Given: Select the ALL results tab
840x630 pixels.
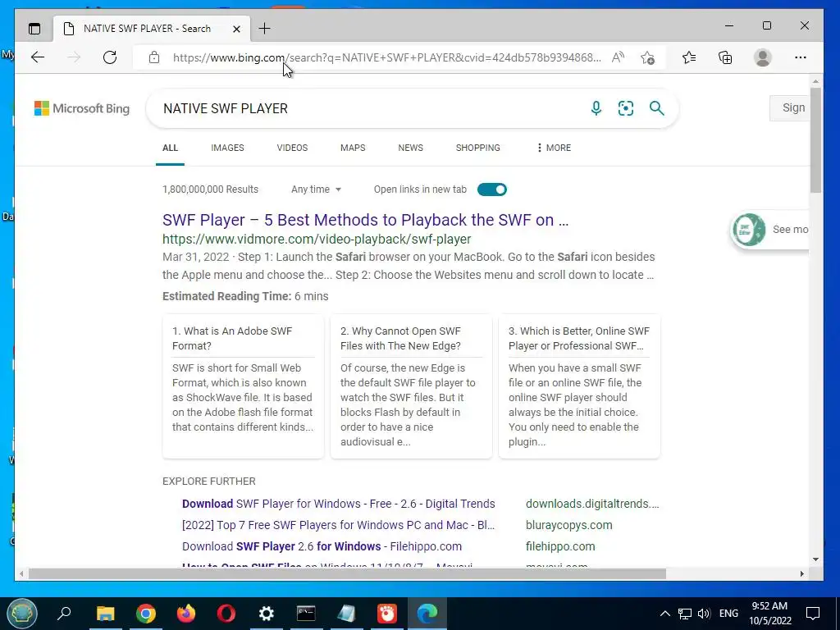Looking at the screenshot, I should tap(170, 148).
